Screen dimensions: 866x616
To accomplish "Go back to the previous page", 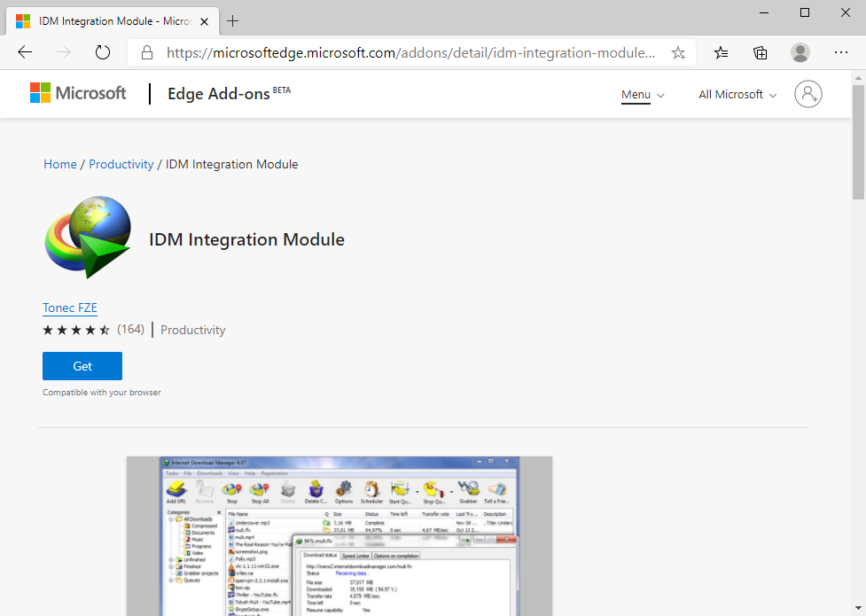I will click(x=25, y=52).
